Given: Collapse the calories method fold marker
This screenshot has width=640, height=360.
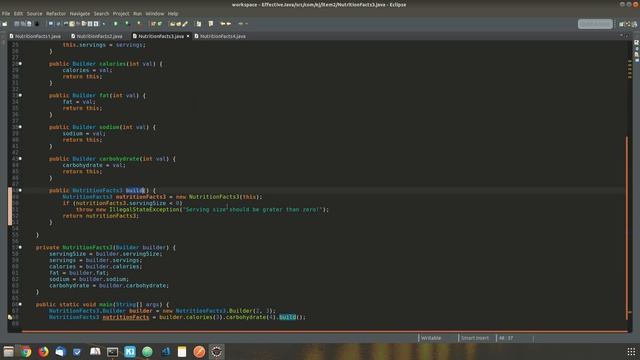Looking at the screenshot, I should (20, 64).
